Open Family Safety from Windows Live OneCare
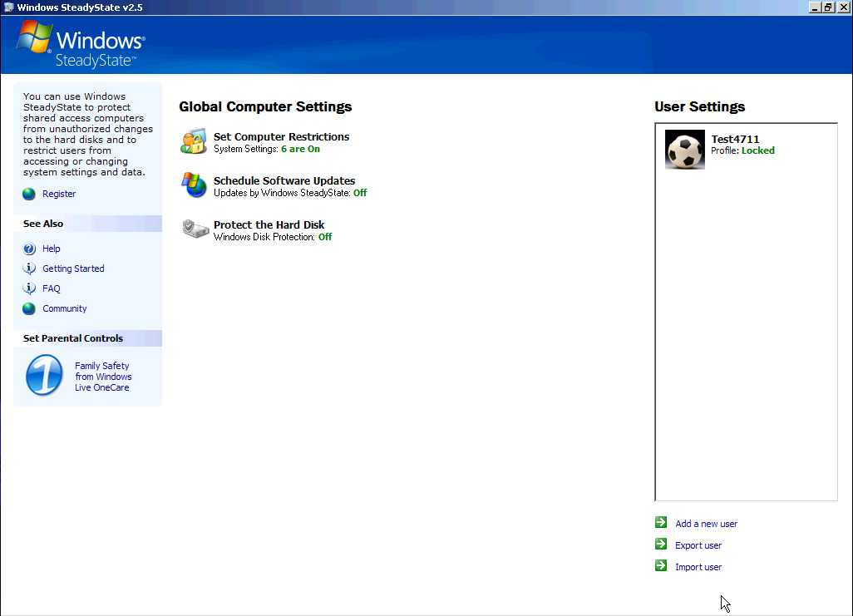The height and width of the screenshot is (616, 853). tap(103, 377)
